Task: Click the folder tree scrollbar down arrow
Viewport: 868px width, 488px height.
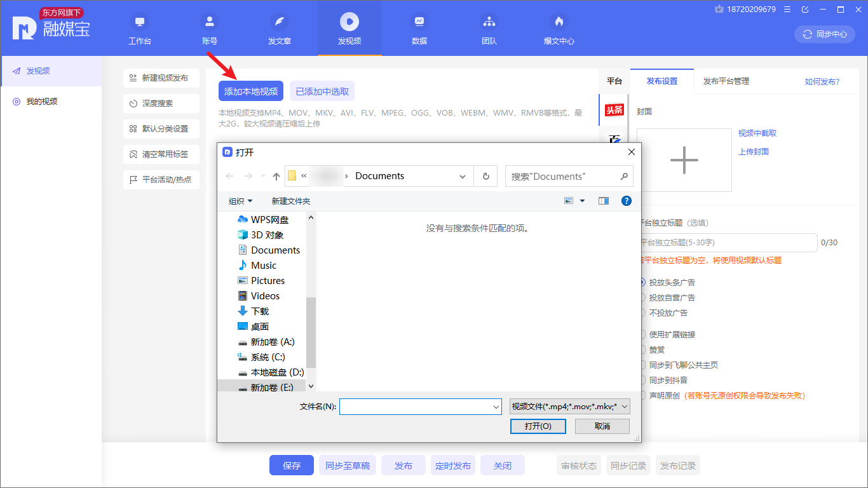Action: (x=311, y=386)
